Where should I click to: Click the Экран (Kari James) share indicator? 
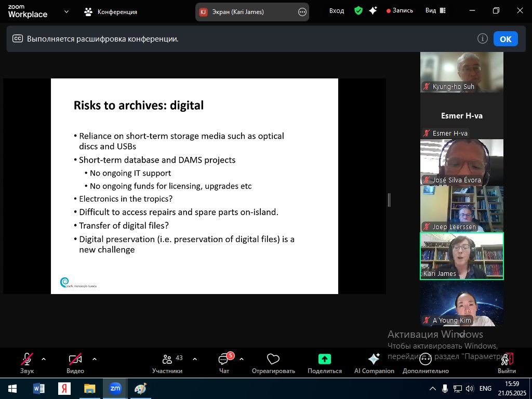point(252,12)
